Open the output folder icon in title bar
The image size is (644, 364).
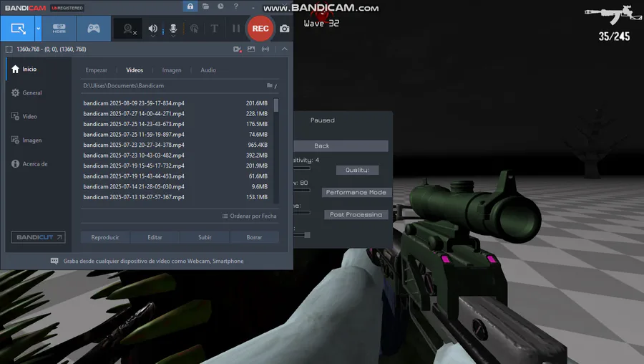coord(206,6)
